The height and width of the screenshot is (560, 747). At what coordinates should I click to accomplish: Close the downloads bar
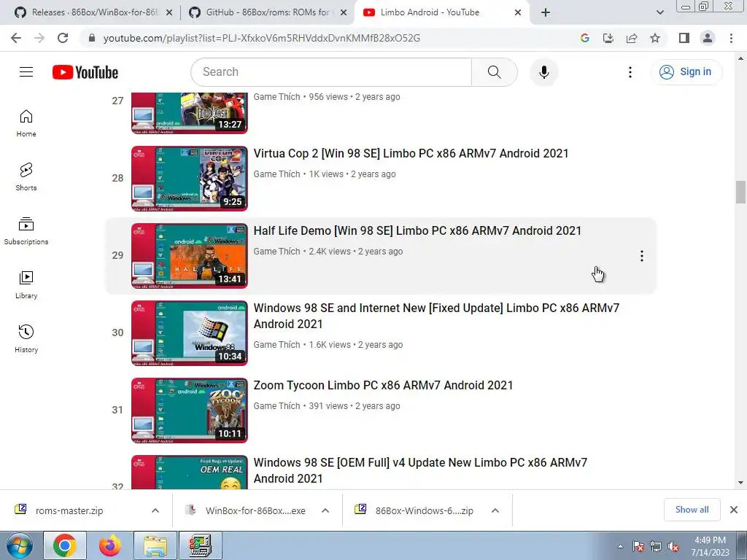734,510
